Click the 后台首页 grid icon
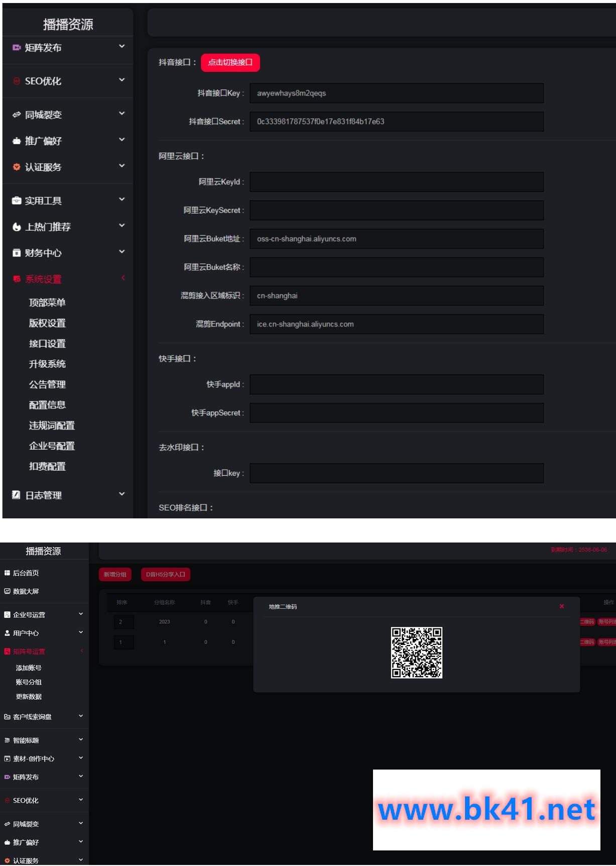Viewport: 616px width, 866px height. tap(7, 573)
